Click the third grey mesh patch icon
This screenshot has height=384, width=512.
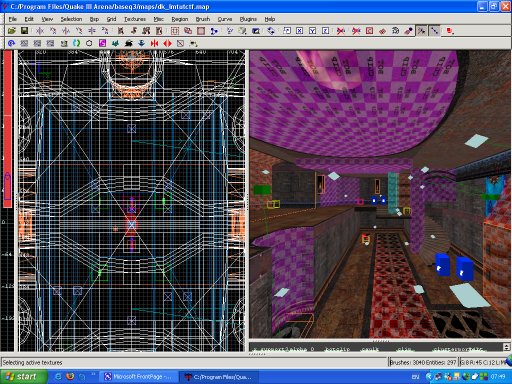point(50,43)
